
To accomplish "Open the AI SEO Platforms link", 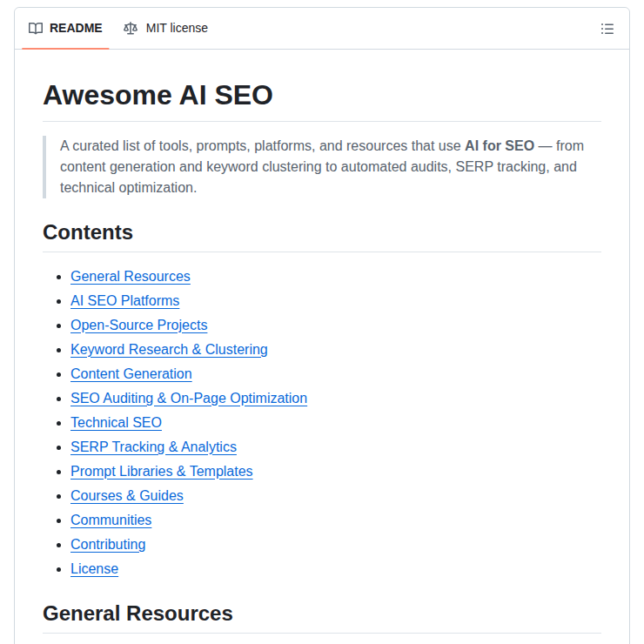I will pyautogui.click(x=124, y=300).
